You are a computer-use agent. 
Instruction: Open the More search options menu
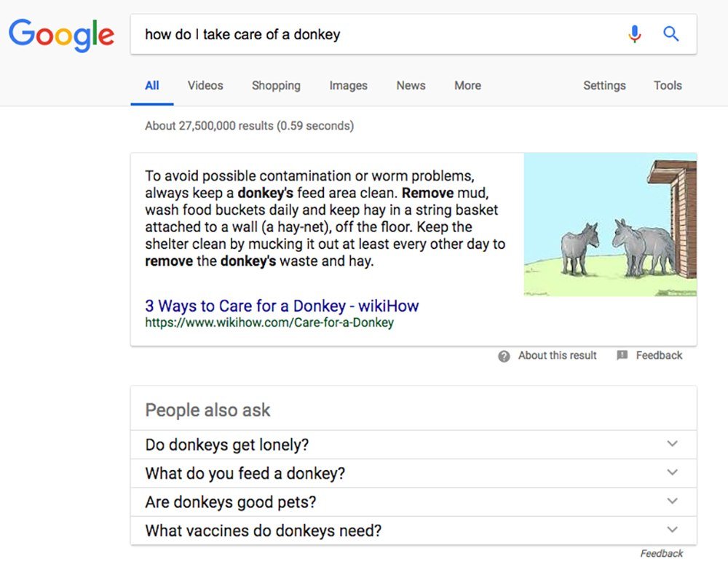[467, 85]
